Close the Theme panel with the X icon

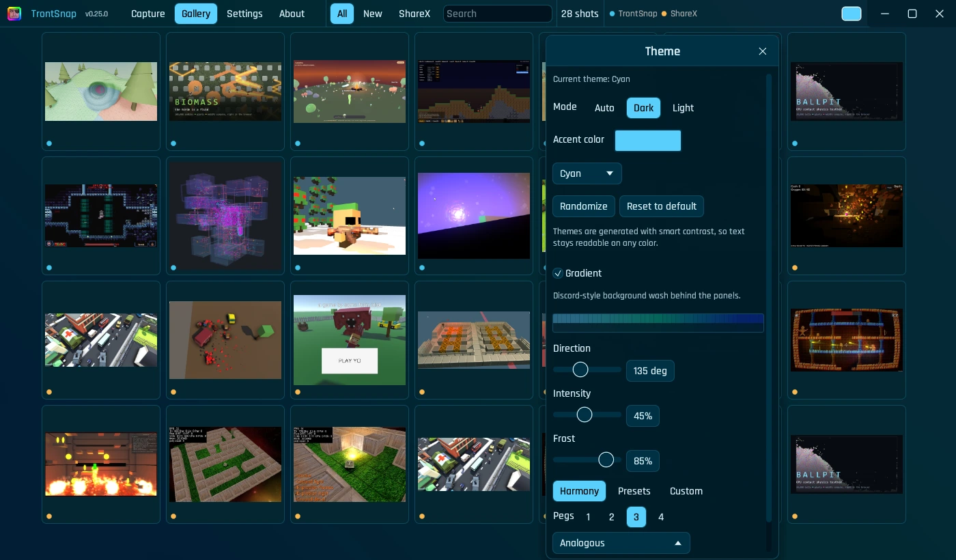click(763, 51)
